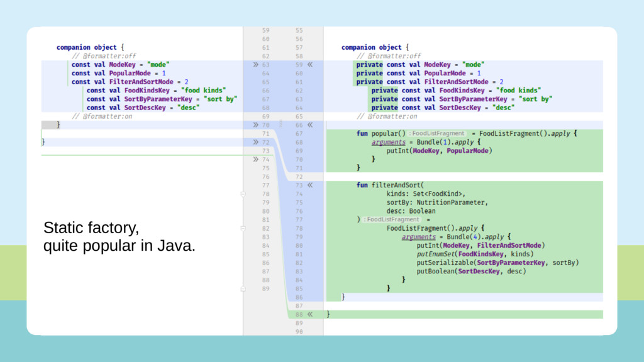Click 'putEnumSet(FoodKindsKey, kinds)' line
The image size is (644, 362).
[475, 254]
